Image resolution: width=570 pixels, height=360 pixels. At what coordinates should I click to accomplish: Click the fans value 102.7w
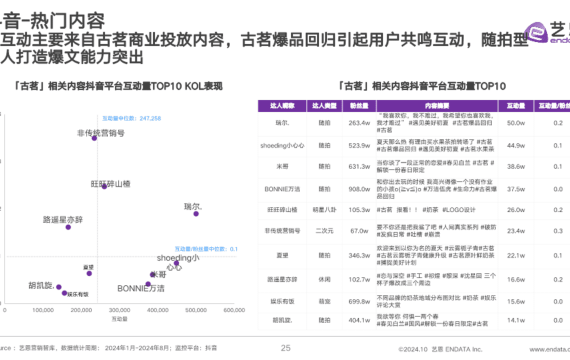(359, 280)
